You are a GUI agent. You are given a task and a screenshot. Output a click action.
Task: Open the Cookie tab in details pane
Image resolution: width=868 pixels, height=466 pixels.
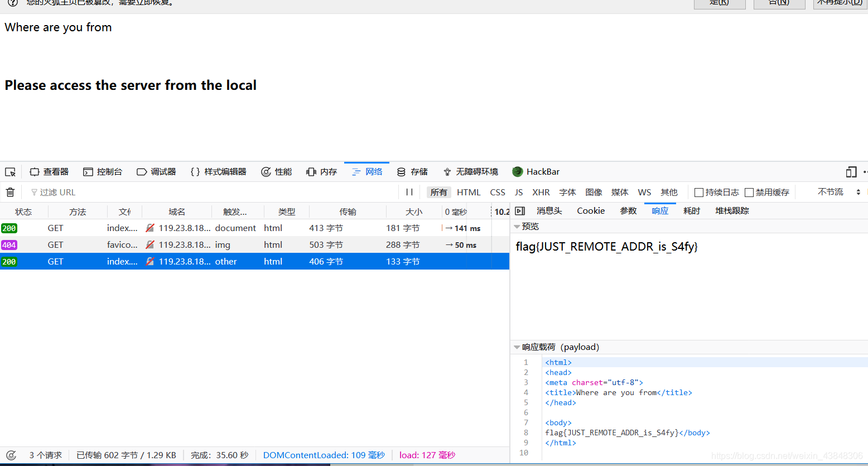591,211
